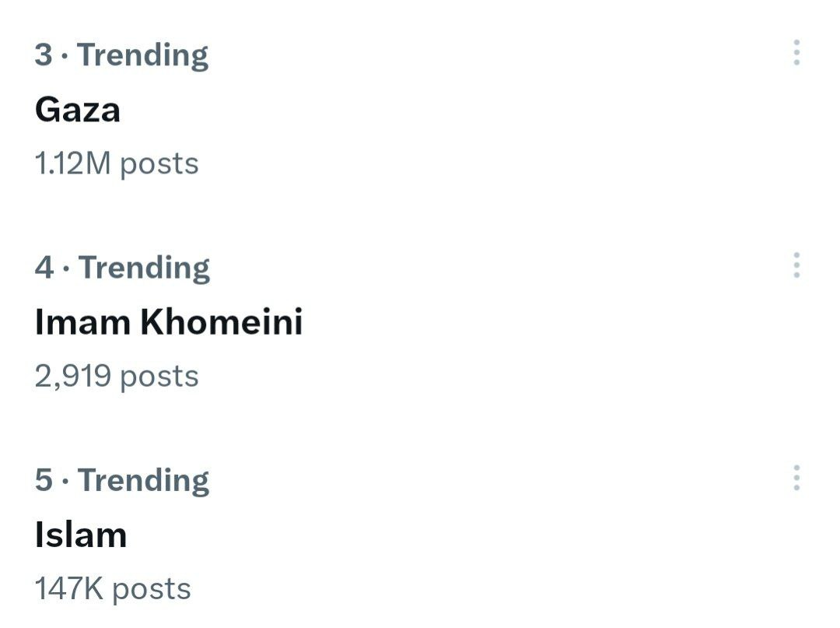Image resolution: width=840 pixels, height=628 pixels.
Task: Select the Trending label above Imam Khomeini
Action: click(x=145, y=267)
